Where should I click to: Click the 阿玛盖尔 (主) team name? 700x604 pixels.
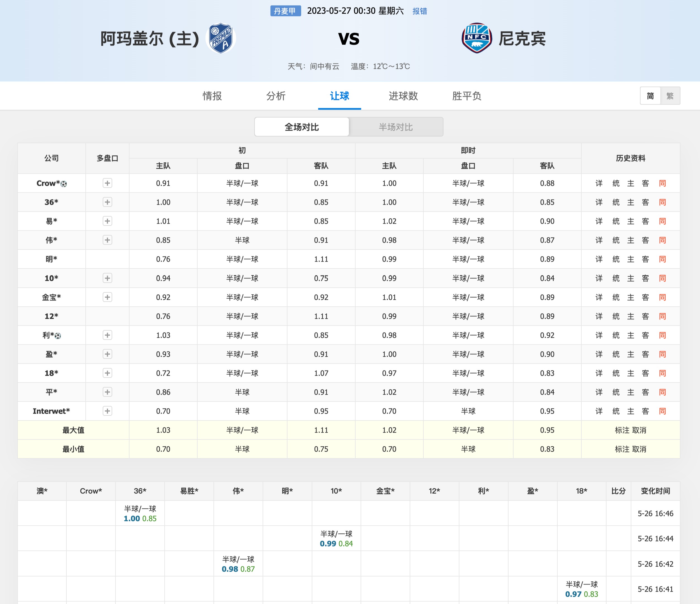click(150, 38)
